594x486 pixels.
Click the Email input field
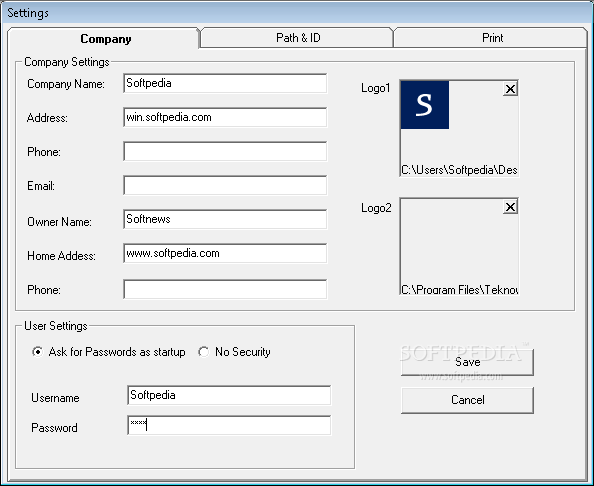tap(225, 185)
